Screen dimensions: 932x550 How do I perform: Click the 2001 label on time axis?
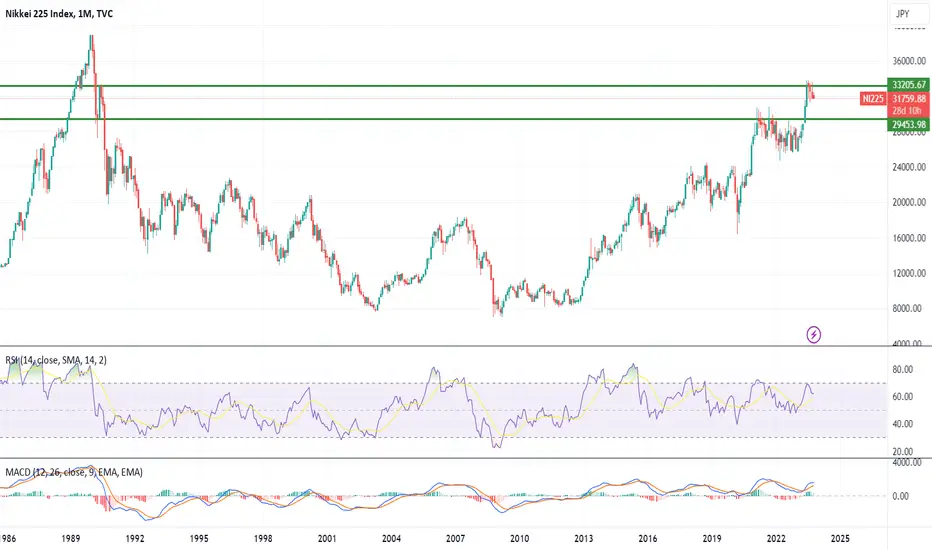pos(327,539)
